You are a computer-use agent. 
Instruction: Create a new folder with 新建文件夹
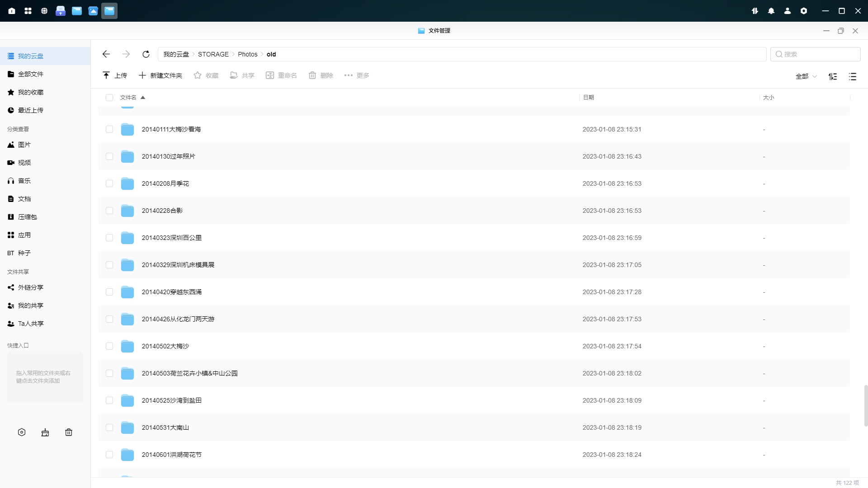click(160, 75)
